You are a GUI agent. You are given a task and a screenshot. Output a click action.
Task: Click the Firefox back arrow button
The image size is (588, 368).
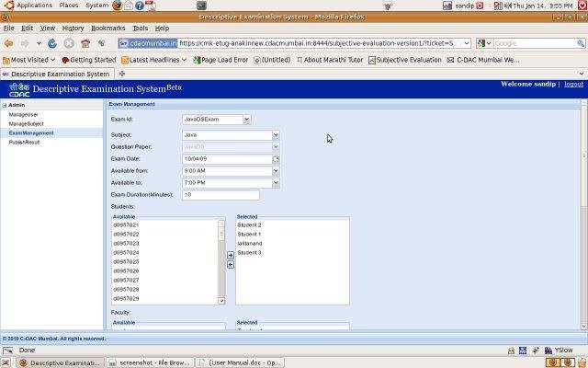[8, 43]
